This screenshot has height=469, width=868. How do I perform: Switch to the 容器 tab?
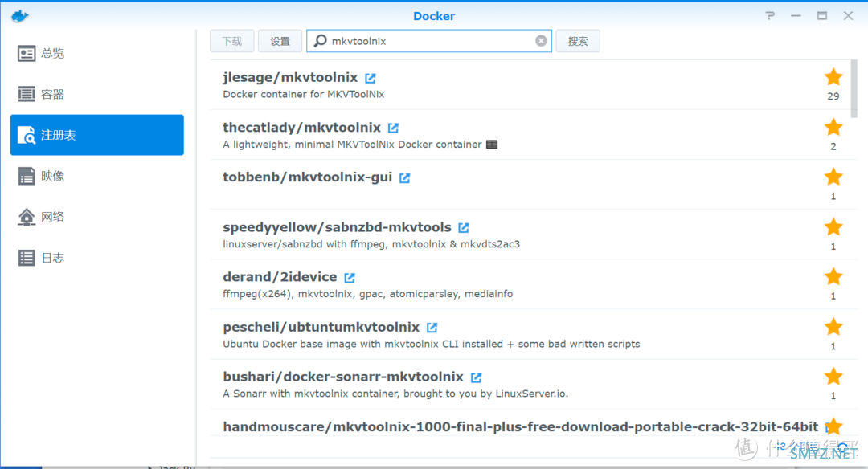click(x=97, y=94)
